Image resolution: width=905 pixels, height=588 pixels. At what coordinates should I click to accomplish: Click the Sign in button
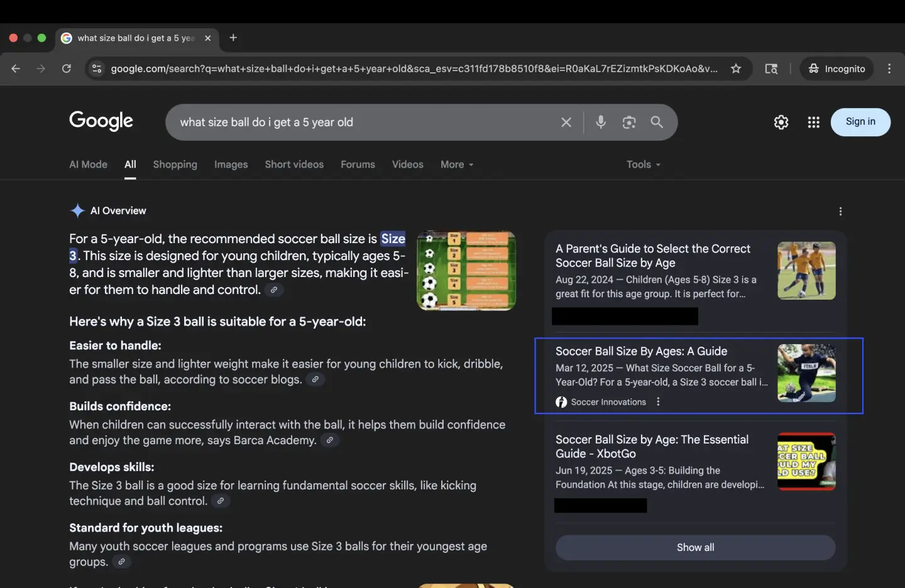pos(860,122)
